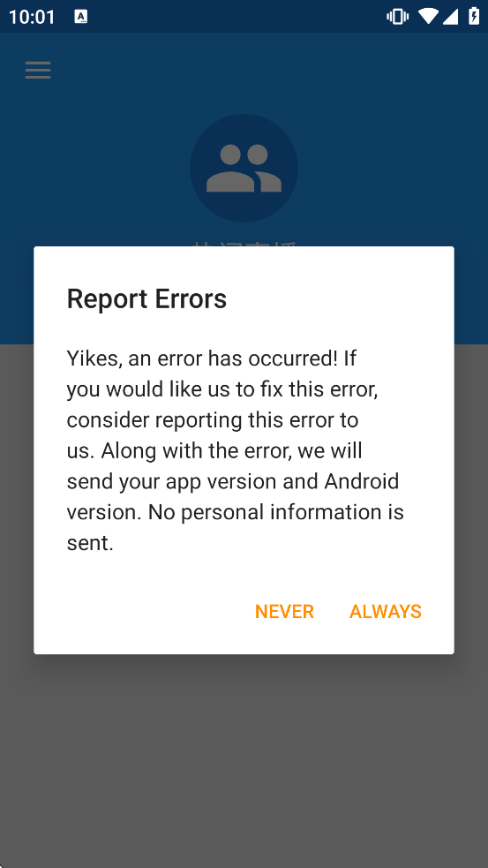Tap 'send your app version and Android' line
This screenshot has width=488, height=868.
tap(233, 481)
